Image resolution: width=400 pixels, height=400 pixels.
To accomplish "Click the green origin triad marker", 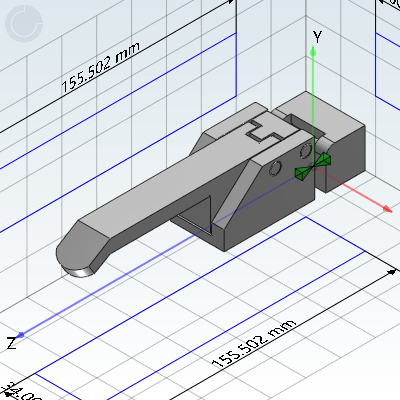I will pos(313,167).
